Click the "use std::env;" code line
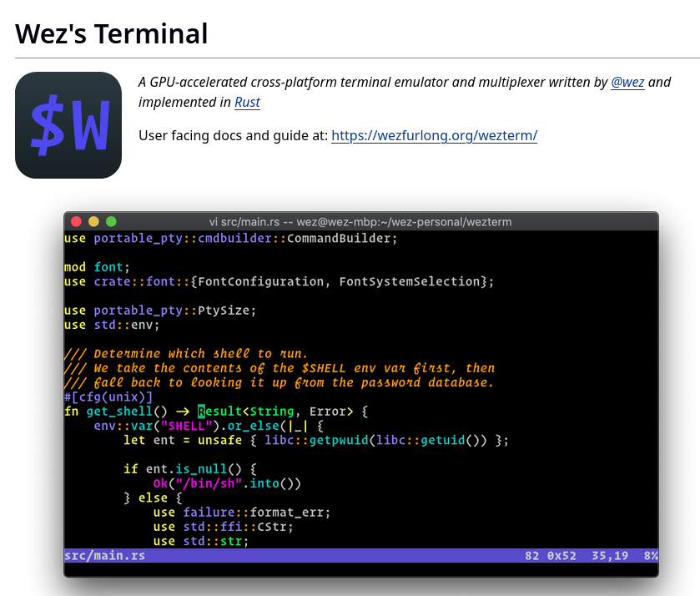Viewport: 700px width, 596px height. coord(112,325)
